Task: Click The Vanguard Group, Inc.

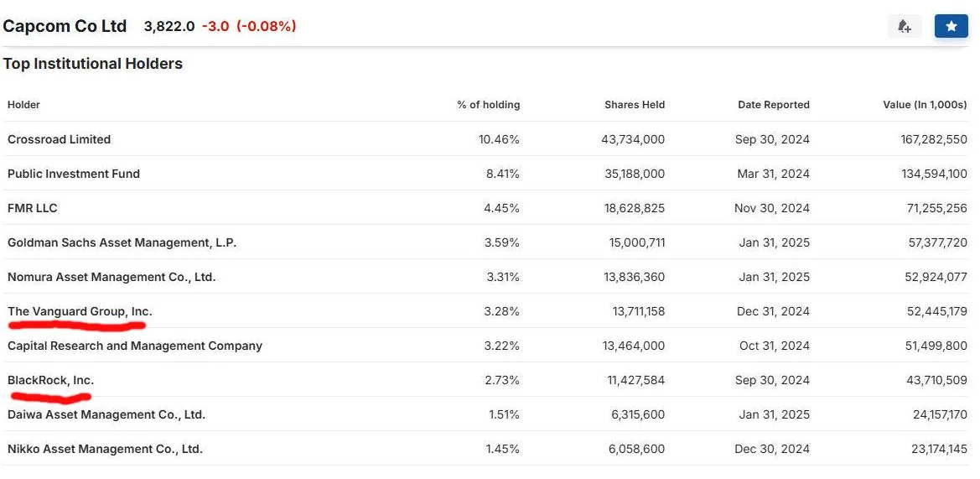Action: [x=80, y=311]
